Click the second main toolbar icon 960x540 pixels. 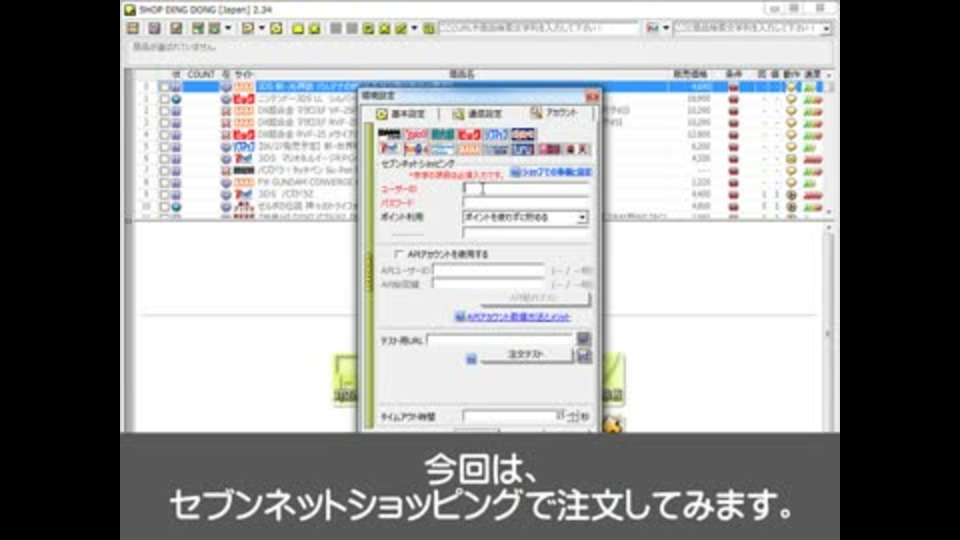coord(154,28)
